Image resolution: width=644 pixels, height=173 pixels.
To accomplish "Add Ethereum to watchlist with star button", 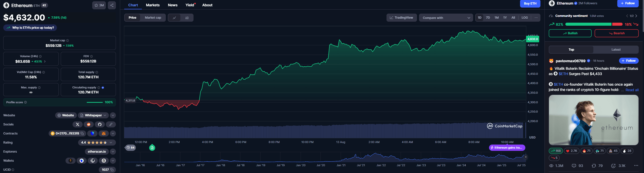I will click(99, 5).
